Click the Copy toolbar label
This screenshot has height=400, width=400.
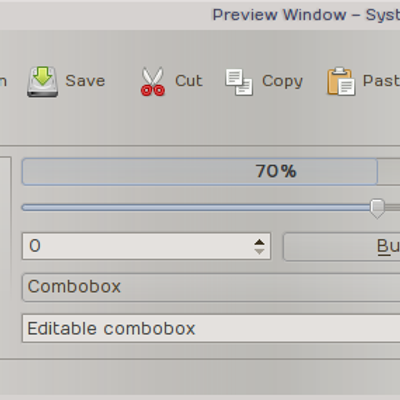click(282, 82)
